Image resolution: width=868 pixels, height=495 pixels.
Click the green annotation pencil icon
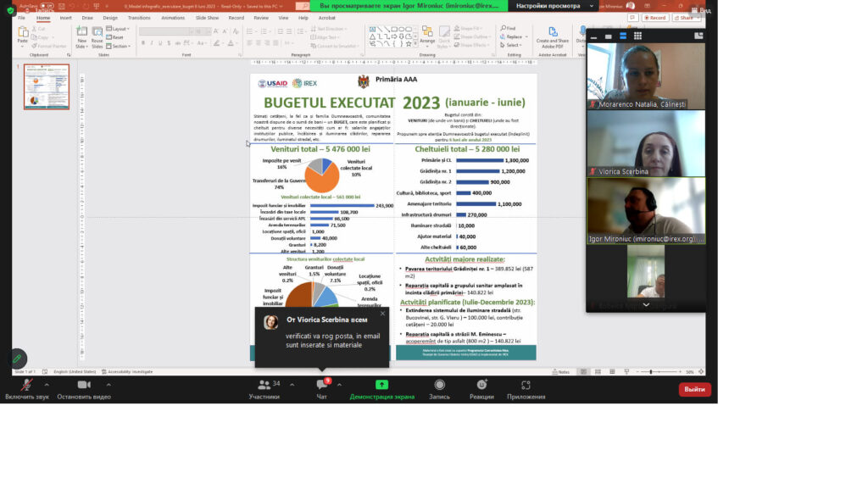(x=16, y=359)
